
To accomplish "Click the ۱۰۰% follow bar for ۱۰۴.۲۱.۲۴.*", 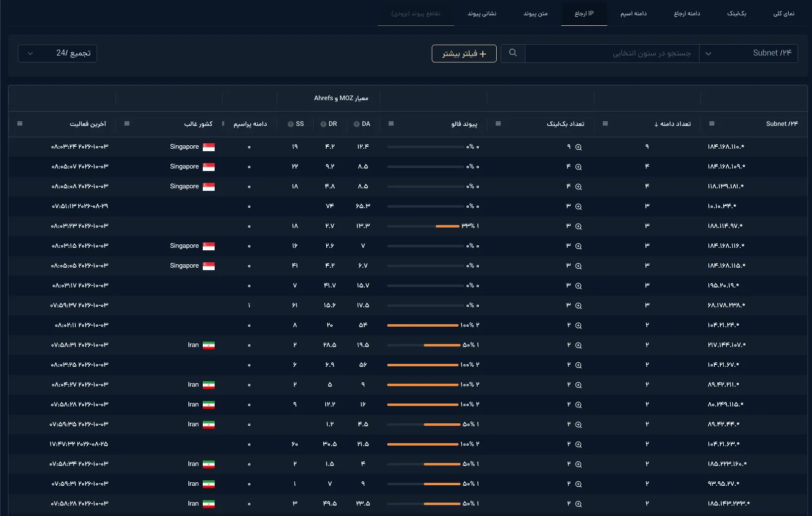I will pos(423,325).
